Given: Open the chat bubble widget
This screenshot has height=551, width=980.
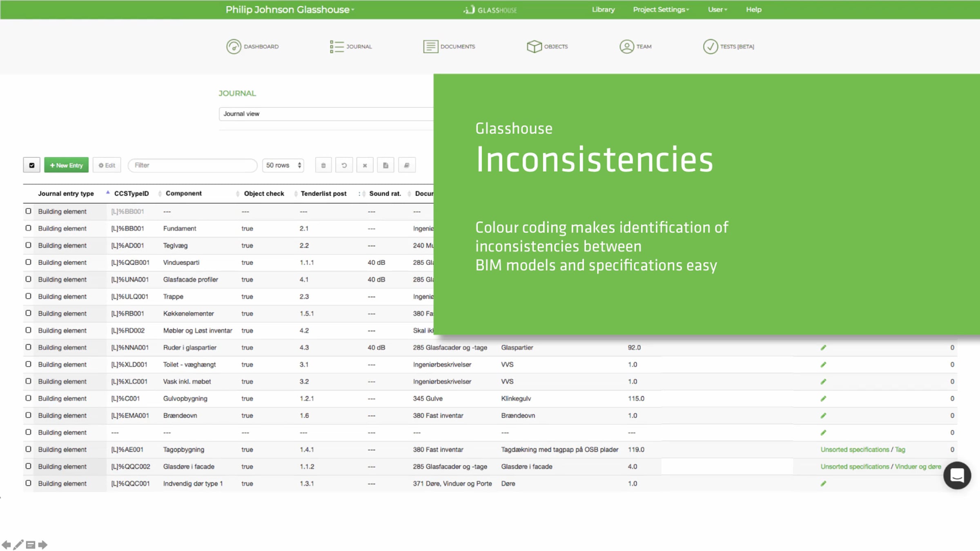Looking at the screenshot, I should 957,475.
